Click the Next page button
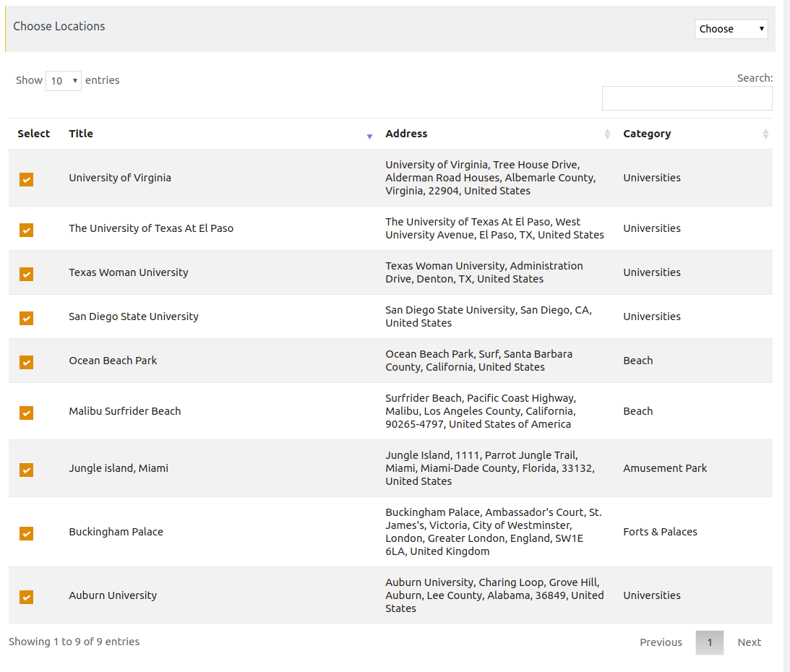Viewport: 790px width, 672px height. pos(749,642)
